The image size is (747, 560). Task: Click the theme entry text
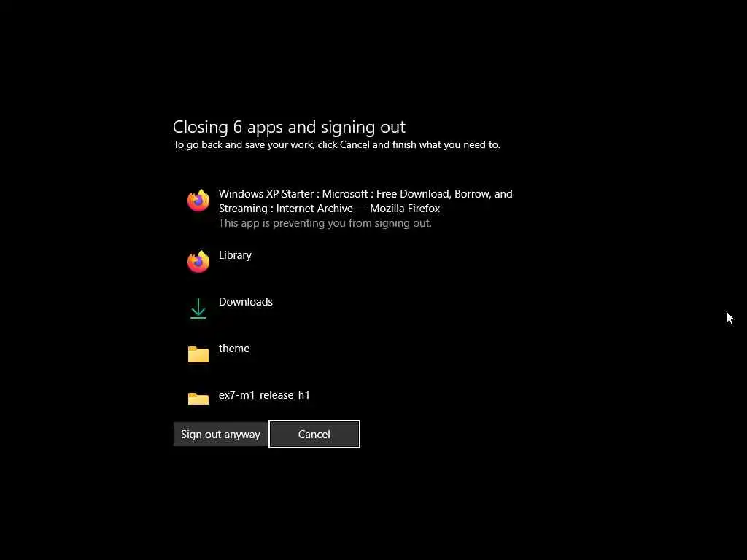point(234,349)
